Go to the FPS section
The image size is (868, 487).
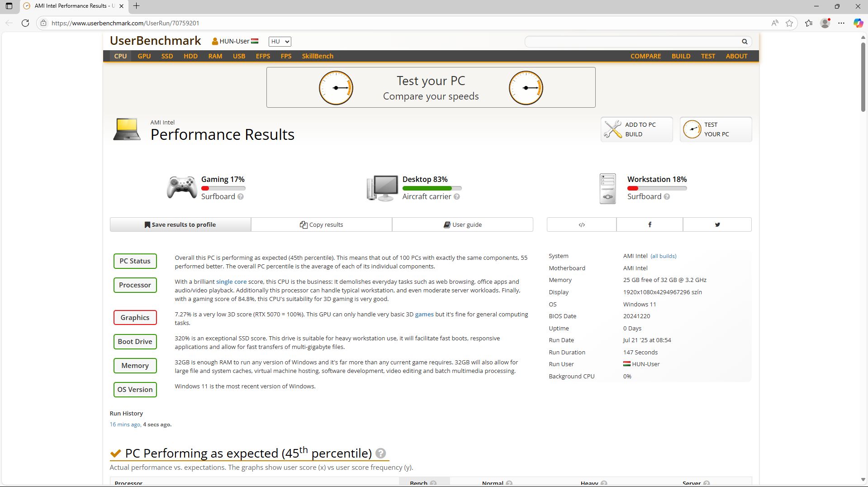(x=286, y=56)
